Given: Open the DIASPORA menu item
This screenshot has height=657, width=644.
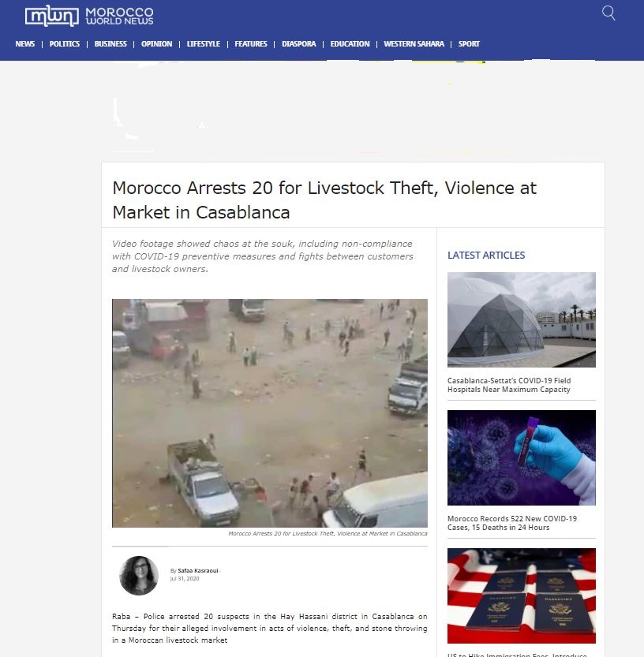Looking at the screenshot, I should click(x=298, y=44).
